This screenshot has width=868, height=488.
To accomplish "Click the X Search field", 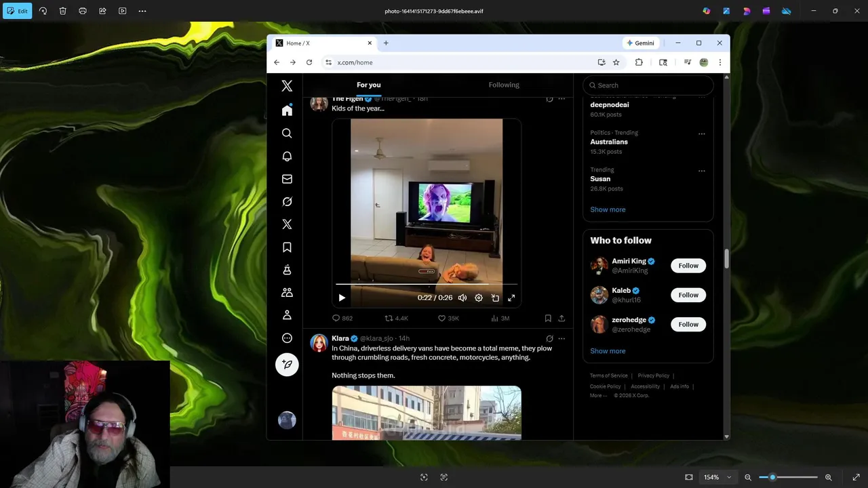I will tap(648, 85).
